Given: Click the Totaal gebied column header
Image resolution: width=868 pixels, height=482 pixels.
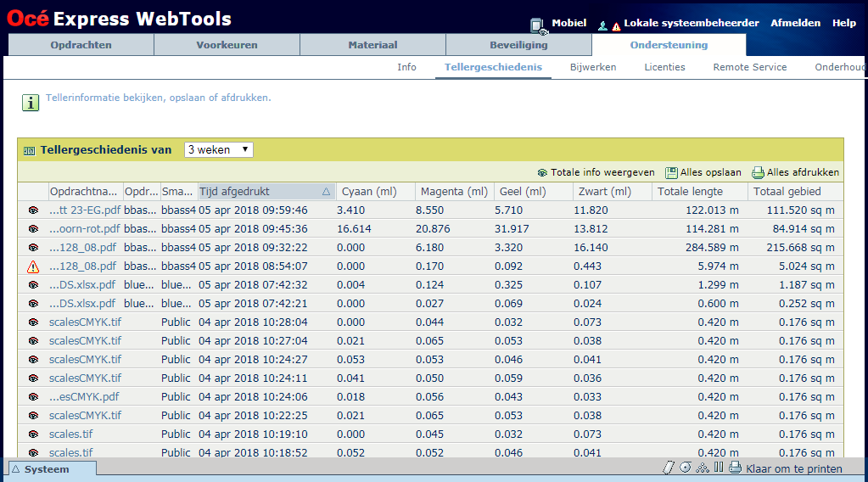Looking at the screenshot, I should pyautogui.click(x=796, y=192).
